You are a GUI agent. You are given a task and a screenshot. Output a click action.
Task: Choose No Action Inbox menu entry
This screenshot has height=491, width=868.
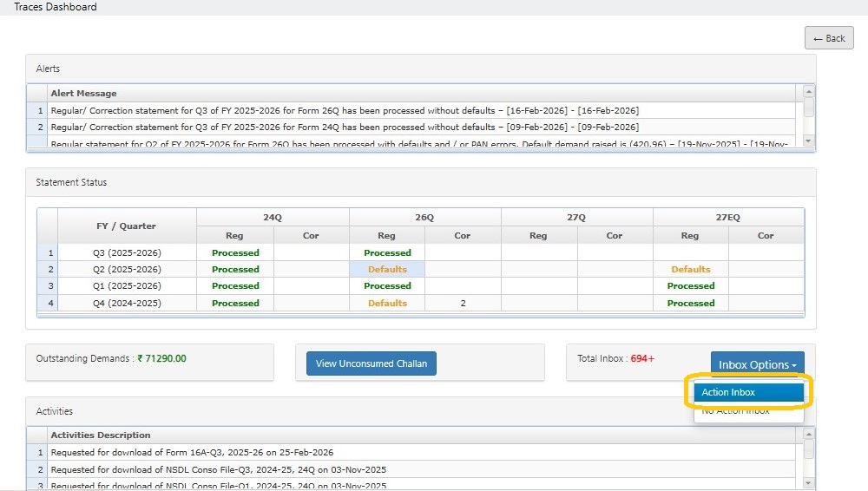(x=735, y=412)
